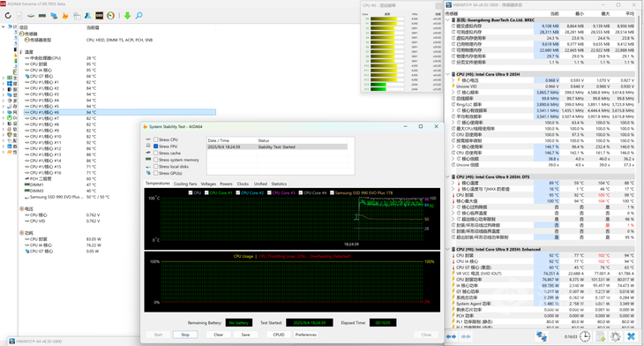The width and height of the screenshot is (644, 346).
Task: Click the OSD panel toolbar icon
Action: (99, 16)
